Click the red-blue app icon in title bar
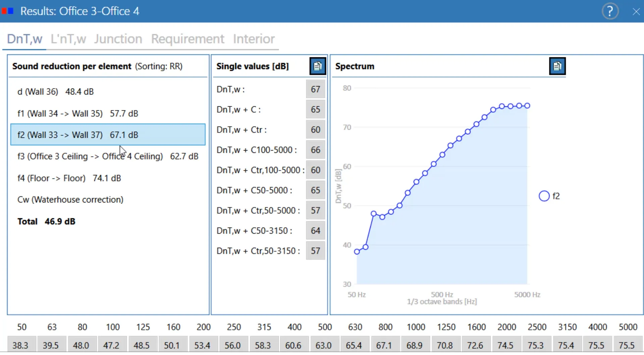Viewport: 644px width, 355px height. pos(7,11)
